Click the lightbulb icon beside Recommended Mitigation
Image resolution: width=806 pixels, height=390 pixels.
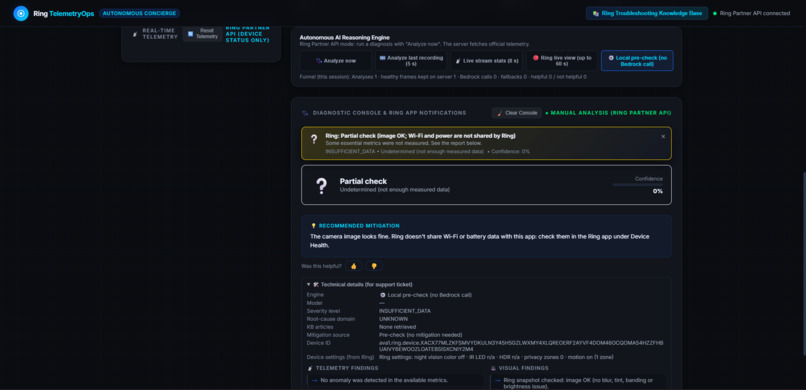(314, 226)
